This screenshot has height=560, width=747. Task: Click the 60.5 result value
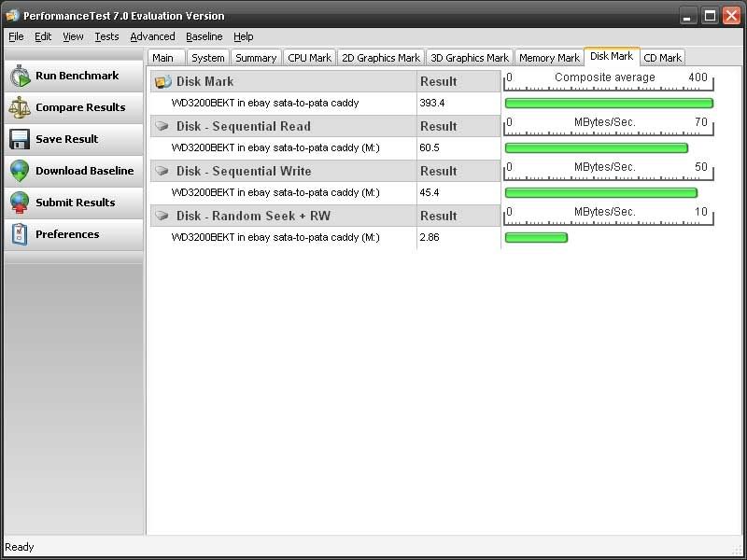tap(430, 147)
